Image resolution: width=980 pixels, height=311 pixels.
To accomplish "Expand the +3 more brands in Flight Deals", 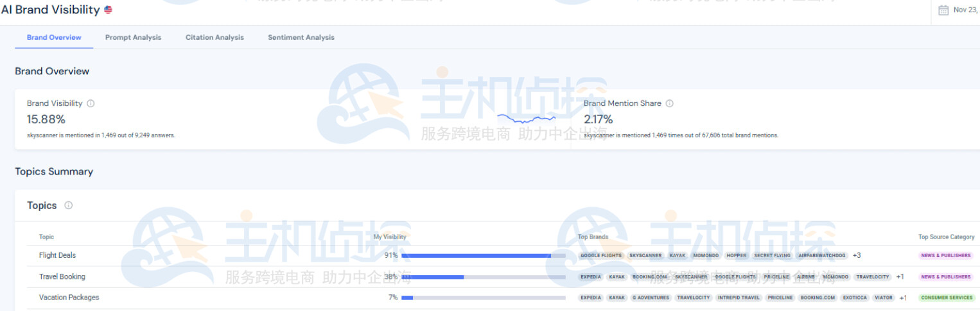I will click(x=857, y=255).
